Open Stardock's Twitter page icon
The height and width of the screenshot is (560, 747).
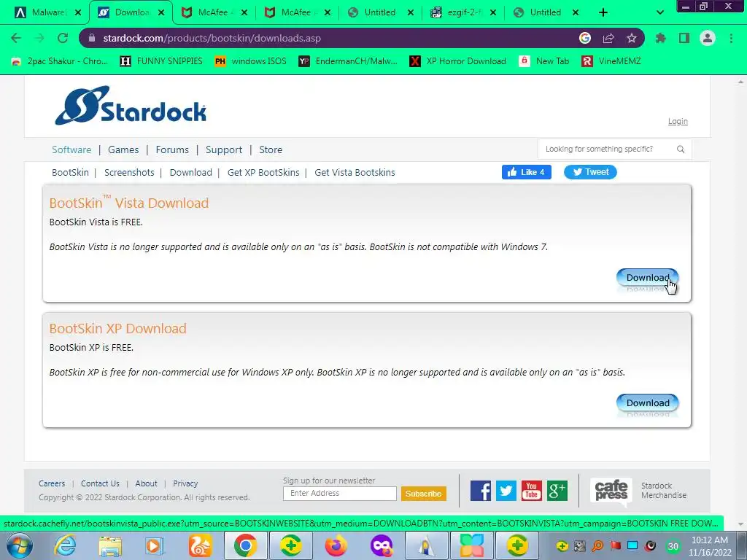(506, 491)
